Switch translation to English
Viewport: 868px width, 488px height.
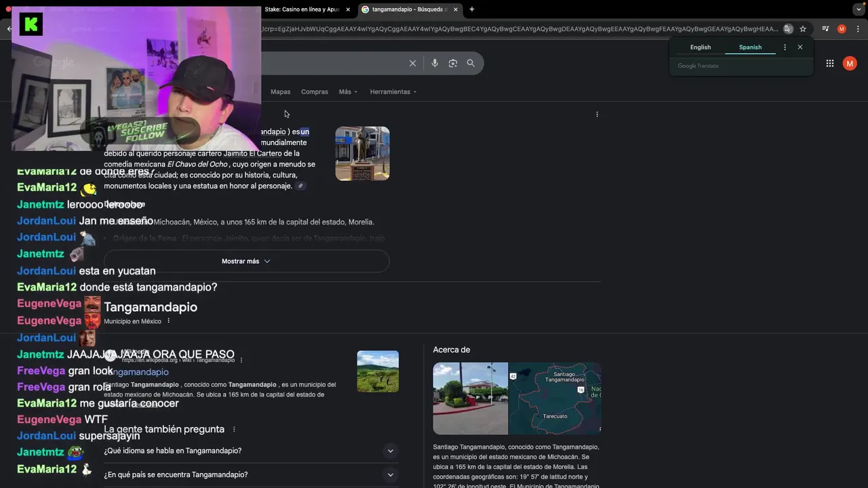point(701,47)
